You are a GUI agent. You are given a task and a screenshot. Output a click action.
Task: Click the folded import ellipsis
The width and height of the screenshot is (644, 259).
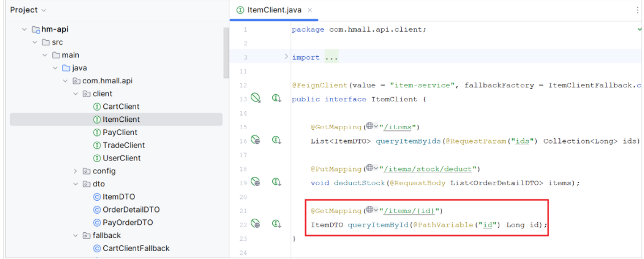[331, 57]
